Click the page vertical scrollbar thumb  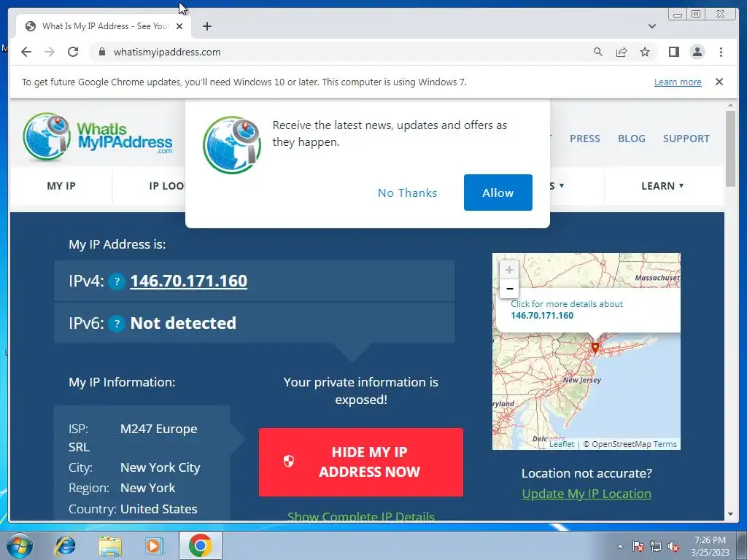[x=730, y=149]
